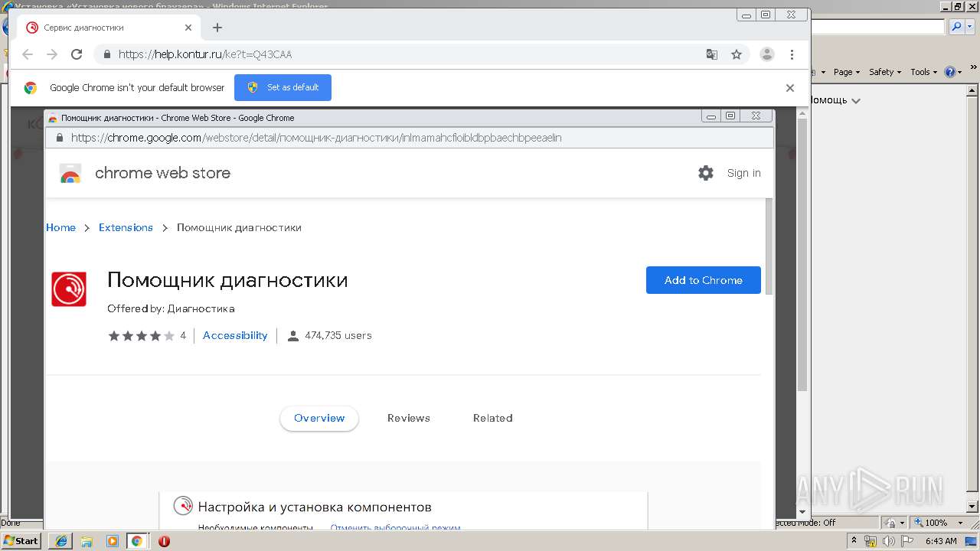Open the Accessibility category link
Viewport: 980px width, 551px height.
click(x=235, y=335)
